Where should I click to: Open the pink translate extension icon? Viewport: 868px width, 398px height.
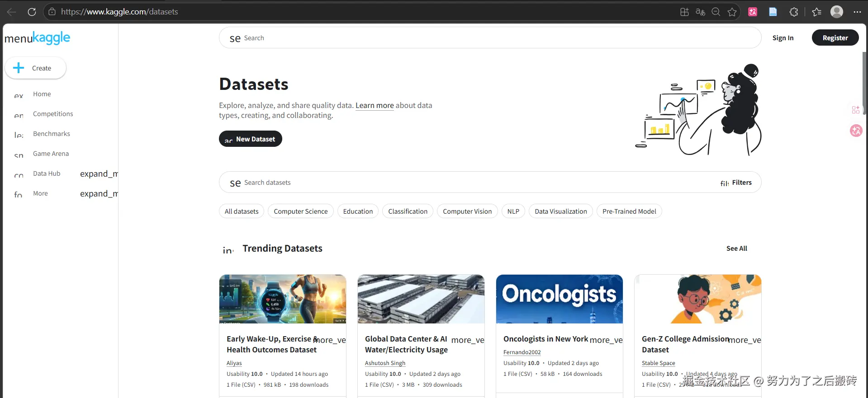pyautogui.click(x=753, y=12)
